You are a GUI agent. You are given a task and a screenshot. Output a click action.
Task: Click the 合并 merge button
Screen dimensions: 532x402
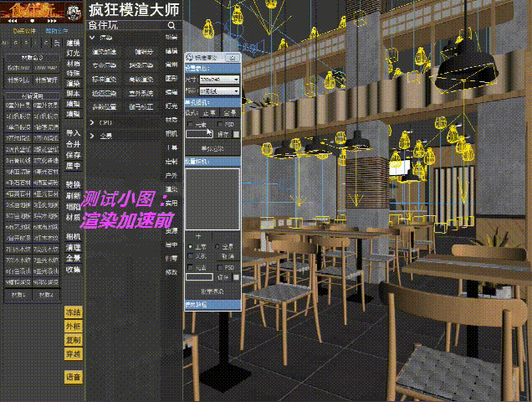[x=73, y=144]
